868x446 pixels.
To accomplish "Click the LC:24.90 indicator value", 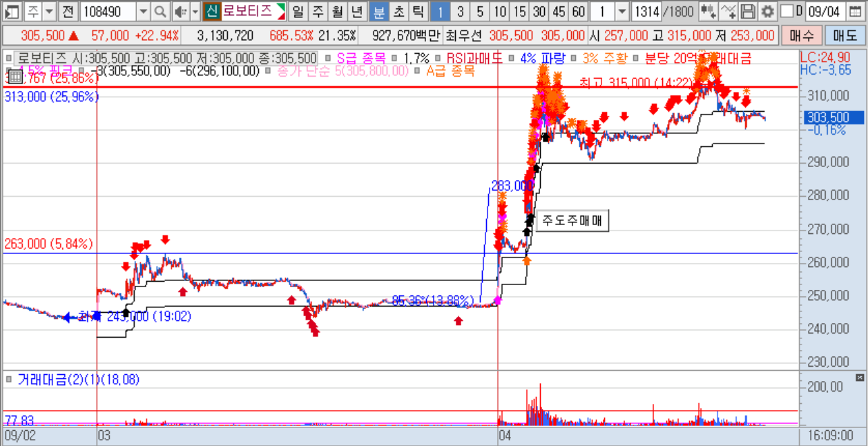I will (x=824, y=56).
